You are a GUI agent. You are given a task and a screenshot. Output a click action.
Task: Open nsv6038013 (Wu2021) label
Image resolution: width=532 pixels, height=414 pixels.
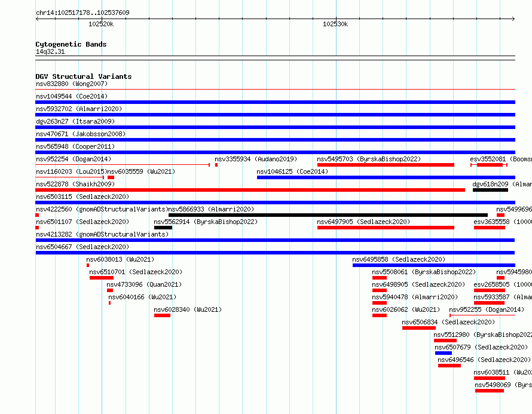120,259
